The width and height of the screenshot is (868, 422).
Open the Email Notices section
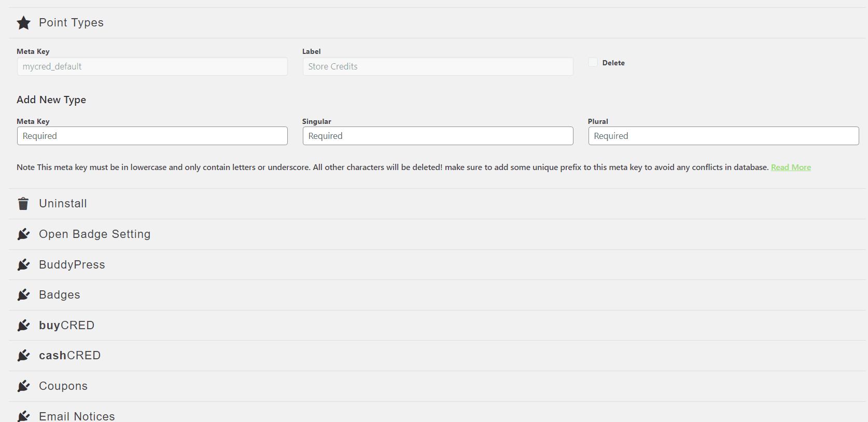(77, 416)
